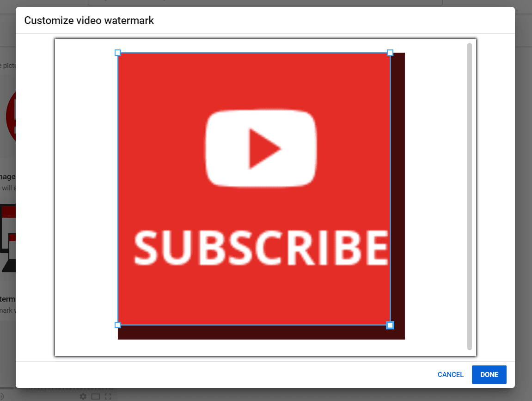Viewport: 532px width, 401px height.
Task: Select the top-right crop handle
Action: tap(390, 53)
